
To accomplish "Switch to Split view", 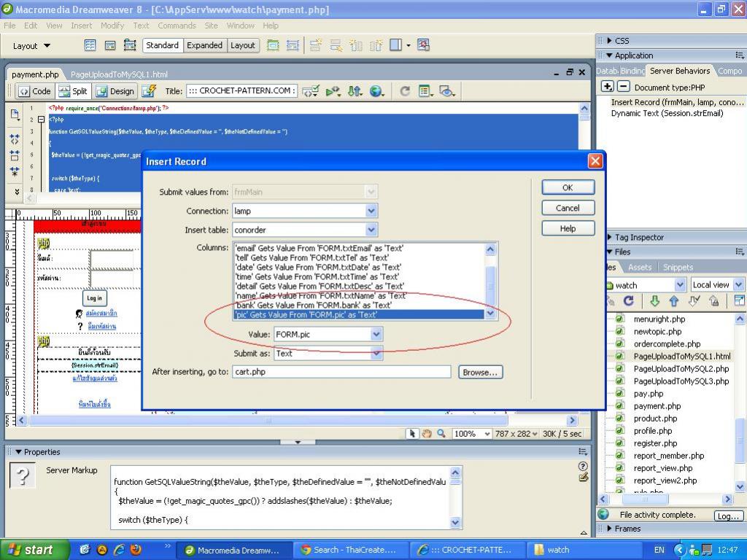I will point(74,91).
